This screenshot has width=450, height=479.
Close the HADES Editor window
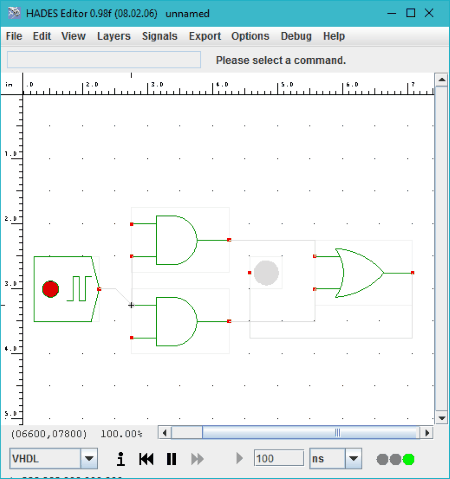pos(429,13)
